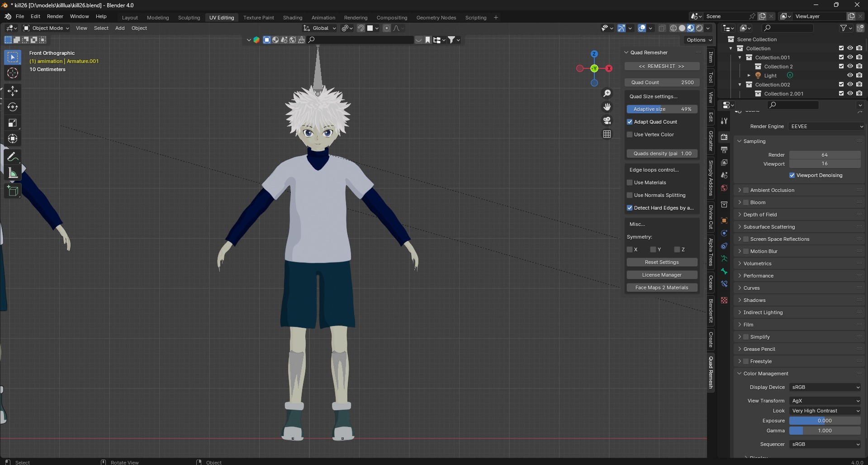Toggle Viewport Denoising checkbox

[792, 175]
